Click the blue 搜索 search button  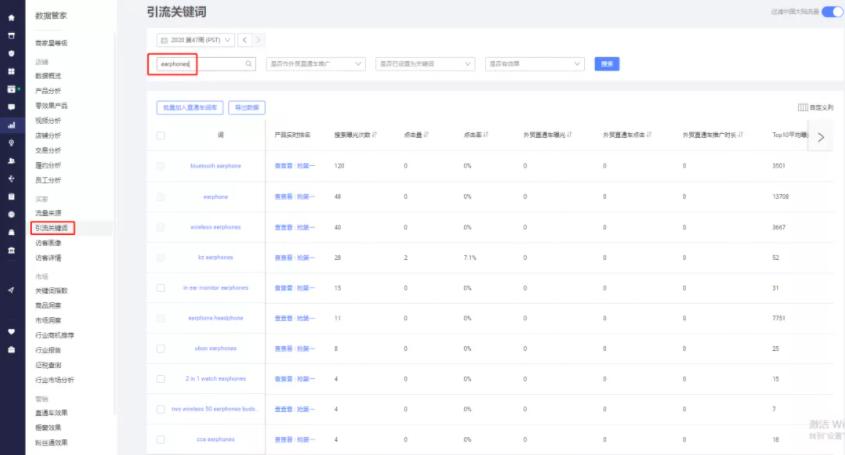click(x=606, y=64)
